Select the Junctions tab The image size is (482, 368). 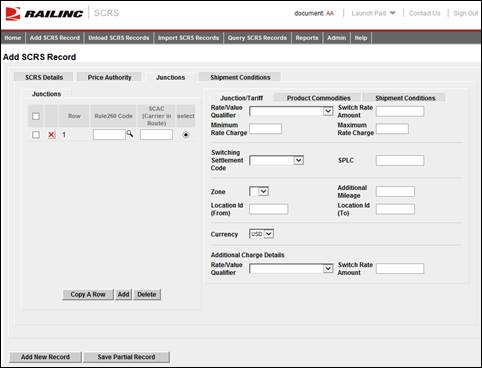170,77
